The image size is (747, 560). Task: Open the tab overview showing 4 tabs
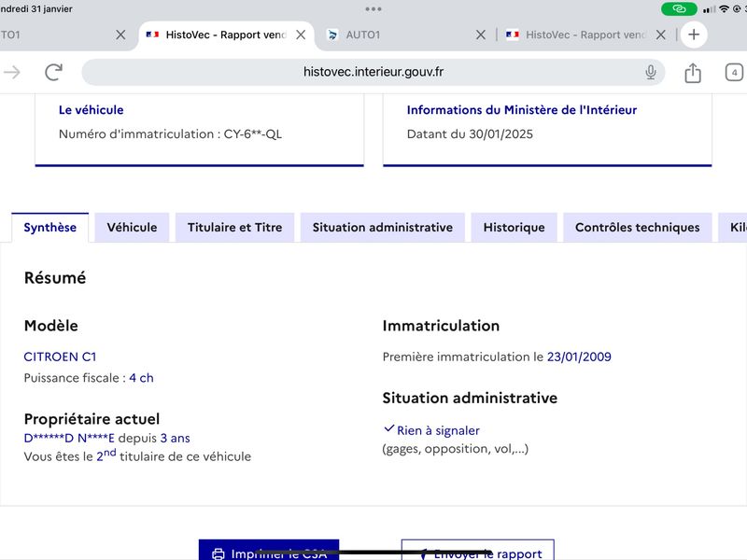point(734,73)
